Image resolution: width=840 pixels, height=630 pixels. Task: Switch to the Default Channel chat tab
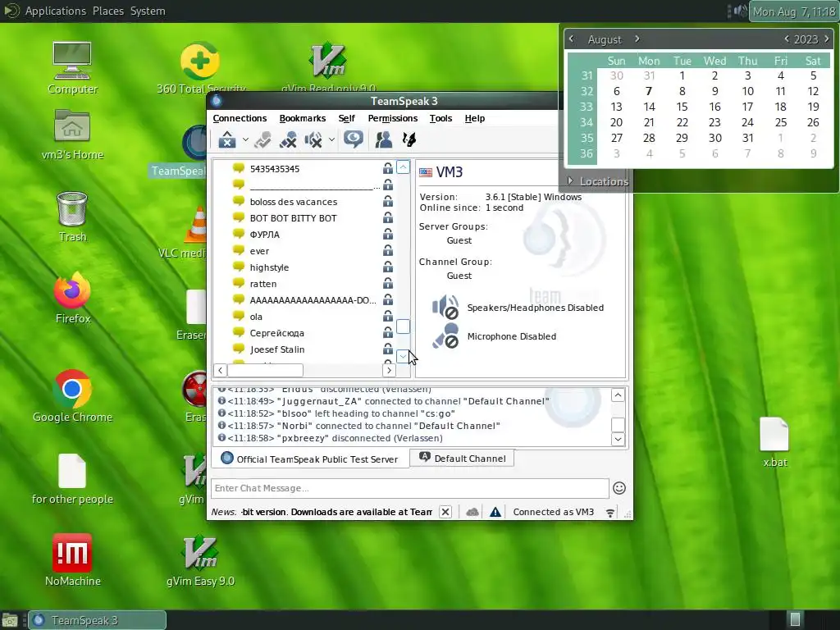[463, 458]
